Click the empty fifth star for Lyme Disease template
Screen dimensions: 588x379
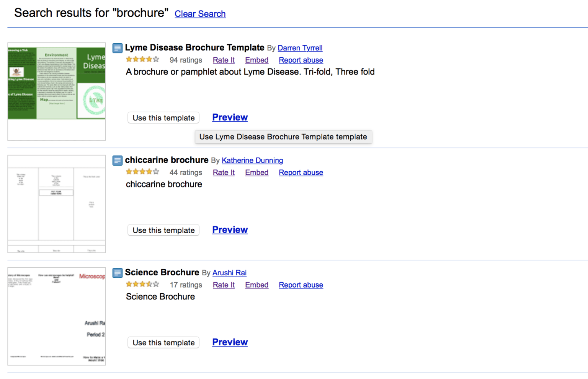[156, 59]
